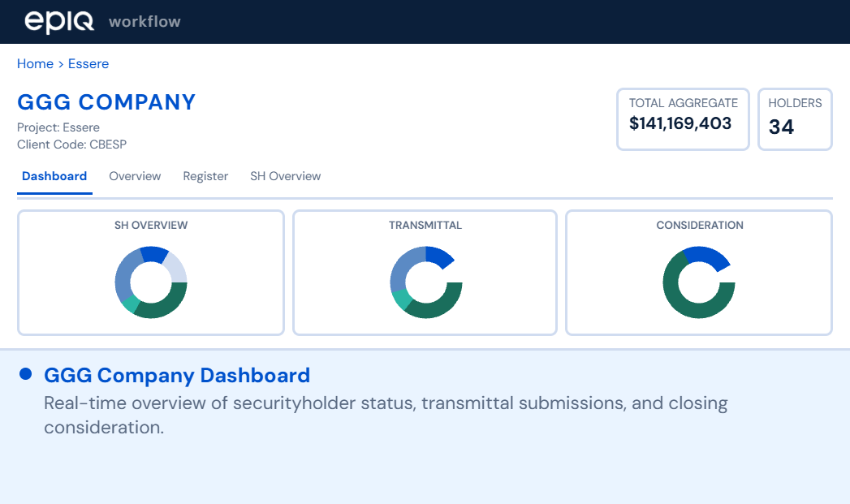
Task: Select blue segment of Consideration chart
Action: click(x=709, y=256)
